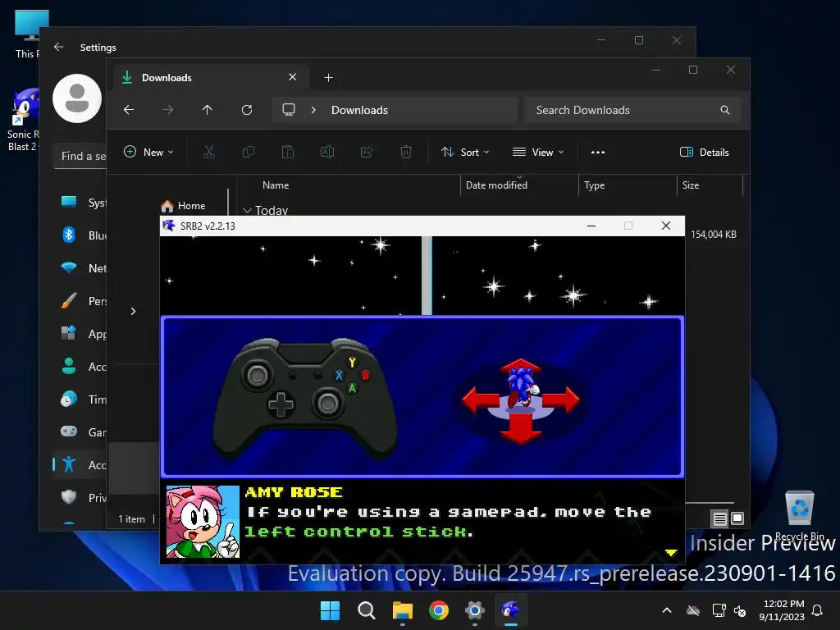Click the forward arrow in File Explorer

pyautogui.click(x=168, y=110)
